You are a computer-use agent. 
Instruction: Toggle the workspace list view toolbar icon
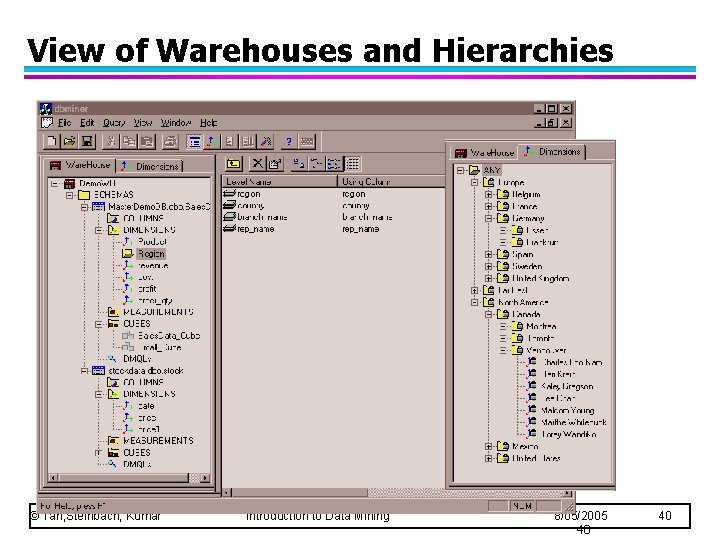[194, 141]
